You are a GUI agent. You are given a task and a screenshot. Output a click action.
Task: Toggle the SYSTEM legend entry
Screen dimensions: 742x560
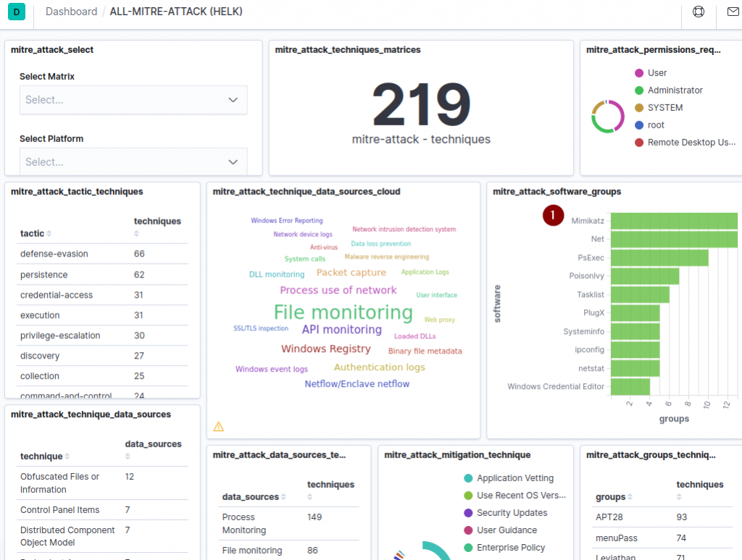pyautogui.click(x=658, y=108)
